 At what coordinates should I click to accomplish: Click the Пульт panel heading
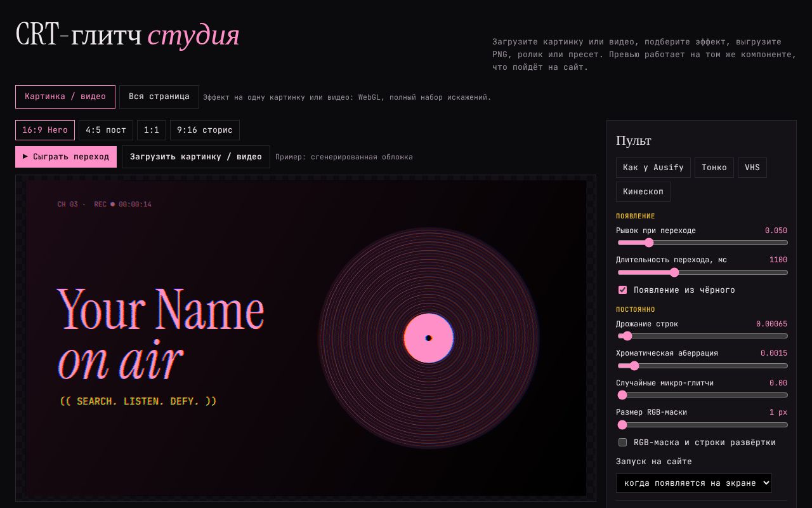click(634, 141)
